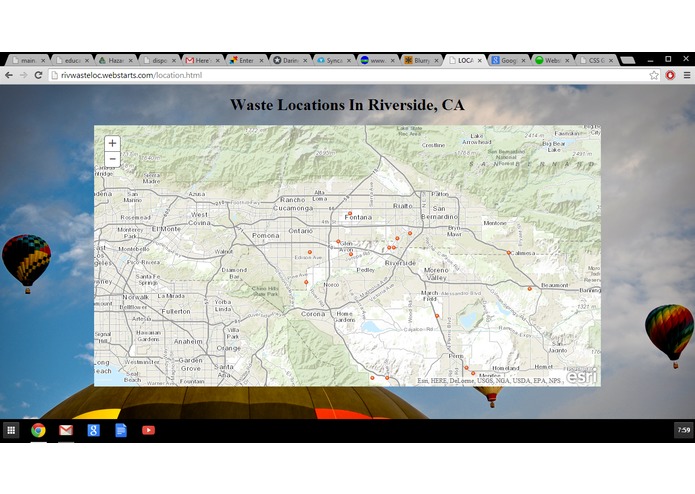Launch Chrome from the shelf
This screenshot has width=695, height=494.
point(38,430)
